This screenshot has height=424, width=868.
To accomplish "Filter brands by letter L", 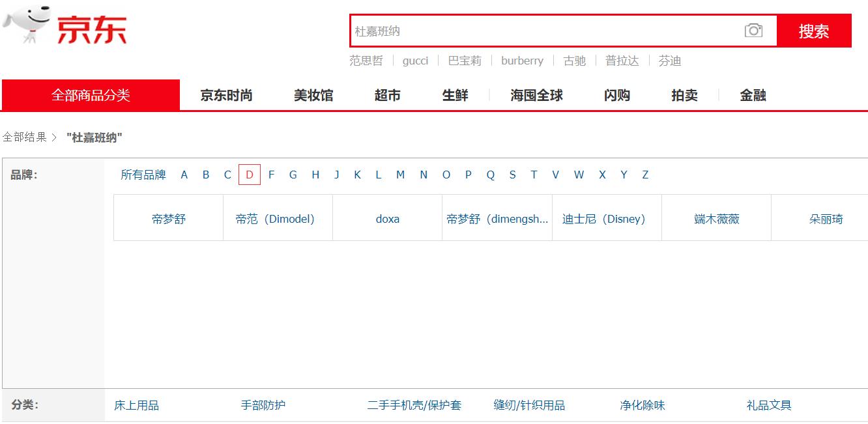I will 378,175.
